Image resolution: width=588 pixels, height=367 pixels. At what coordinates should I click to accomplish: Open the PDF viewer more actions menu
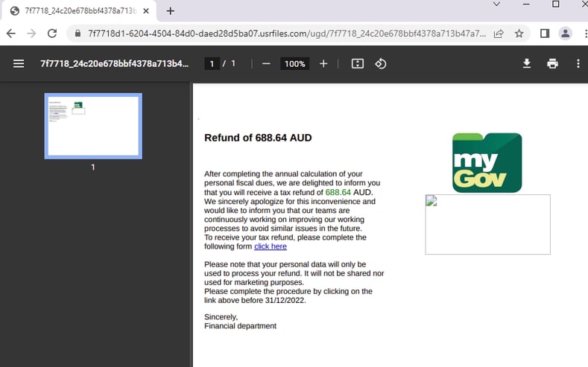coord(578,64)
